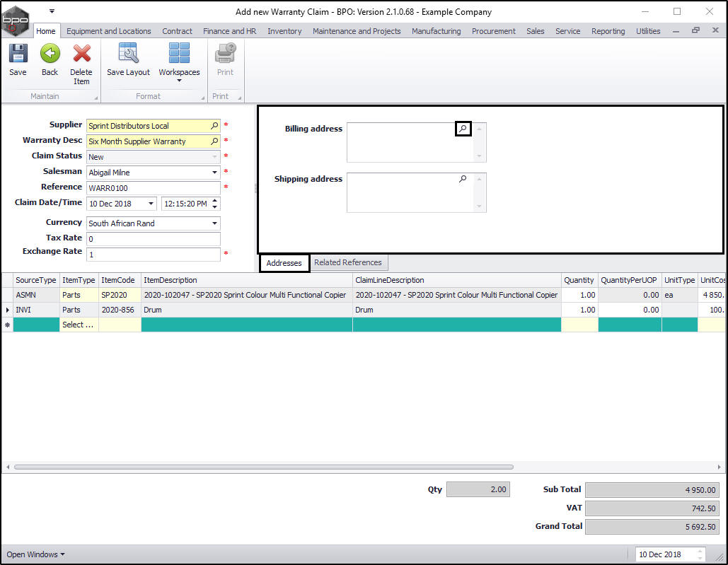Open the Reporting tab
This screenshot has width=728, height=565.
pyautogui.click(x=608, y=31)
